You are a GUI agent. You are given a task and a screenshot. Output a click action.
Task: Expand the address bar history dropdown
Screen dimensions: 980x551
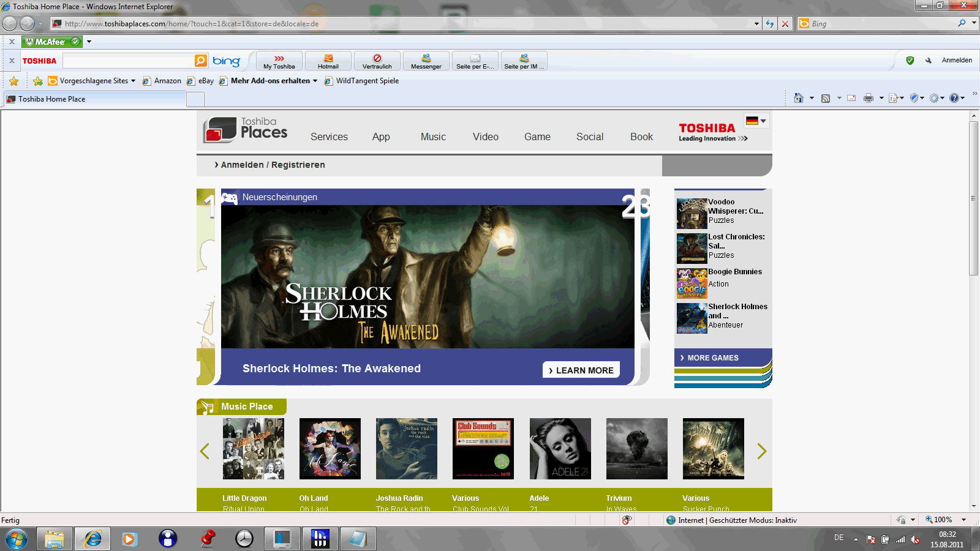757,24
